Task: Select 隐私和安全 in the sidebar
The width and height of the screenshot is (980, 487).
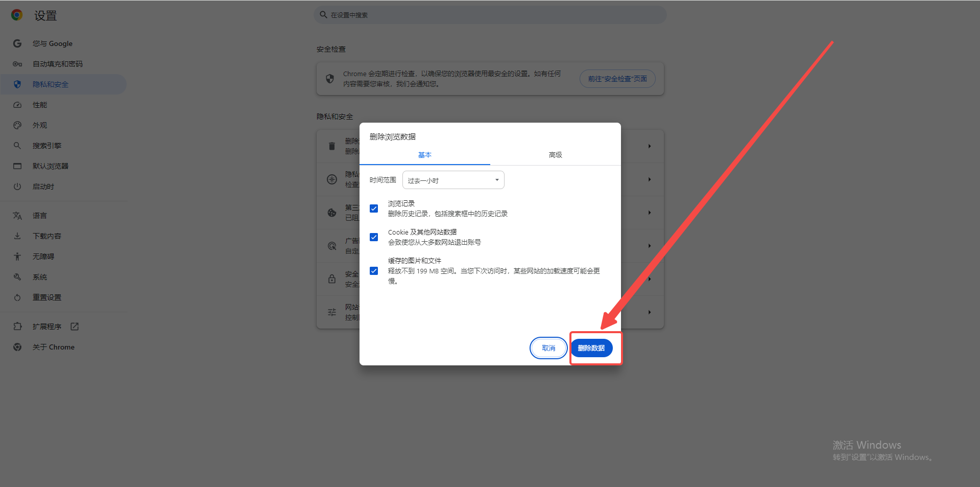Action: 63,84
